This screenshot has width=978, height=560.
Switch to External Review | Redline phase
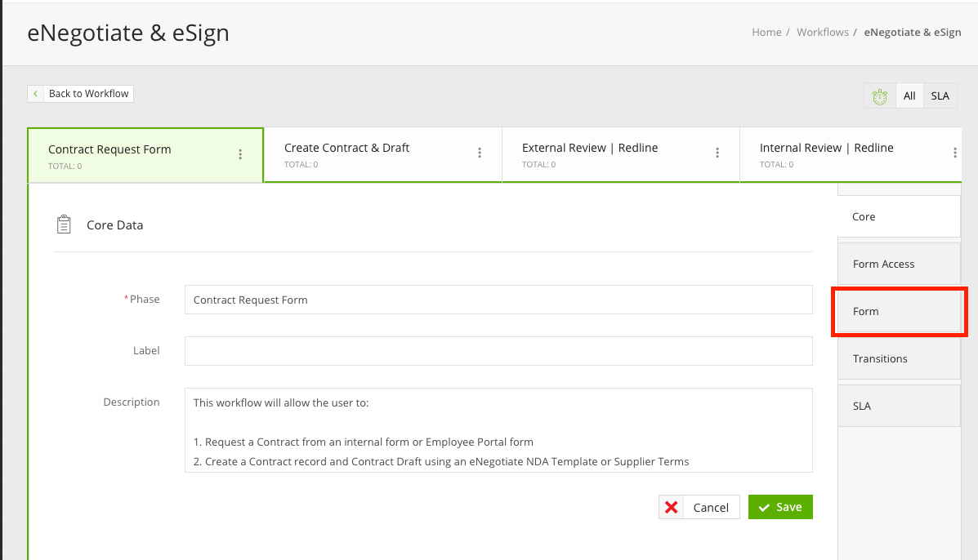click(621, 155)
